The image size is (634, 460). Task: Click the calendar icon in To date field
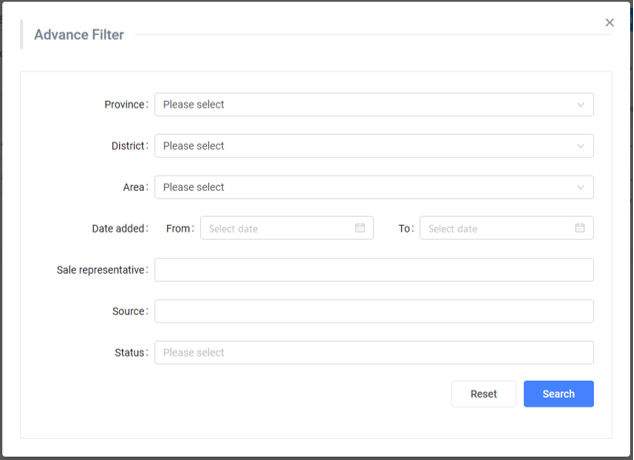coord(579,228)
